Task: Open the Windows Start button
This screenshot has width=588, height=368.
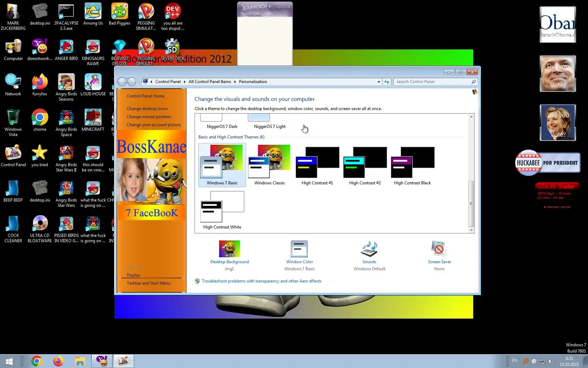Action: coord(9,361)
